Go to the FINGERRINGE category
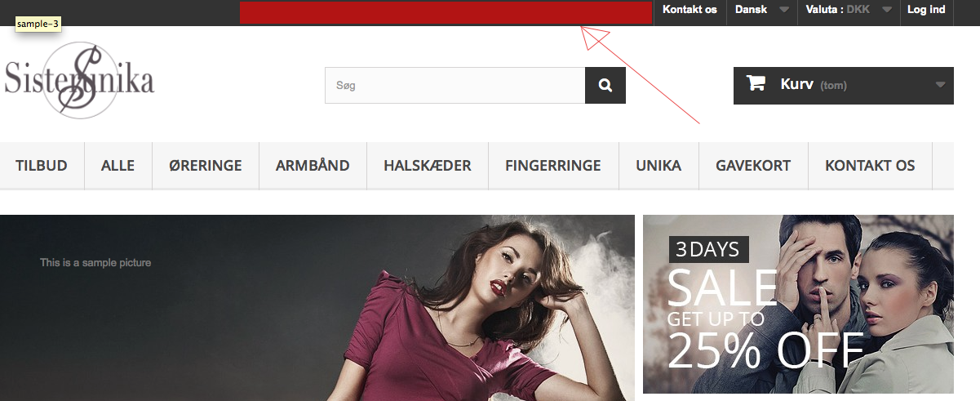The width and height of the screenshot is (980, 401). coord(553,166)
